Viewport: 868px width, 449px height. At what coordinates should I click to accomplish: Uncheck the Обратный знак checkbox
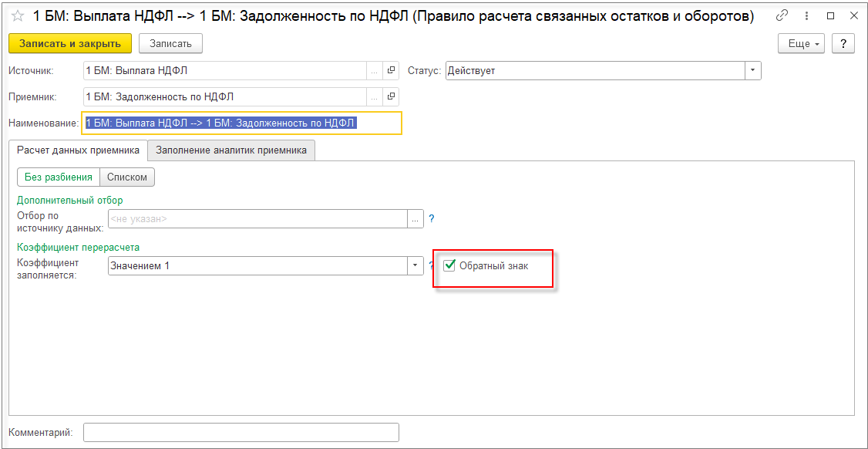click(x=450, y=266)
